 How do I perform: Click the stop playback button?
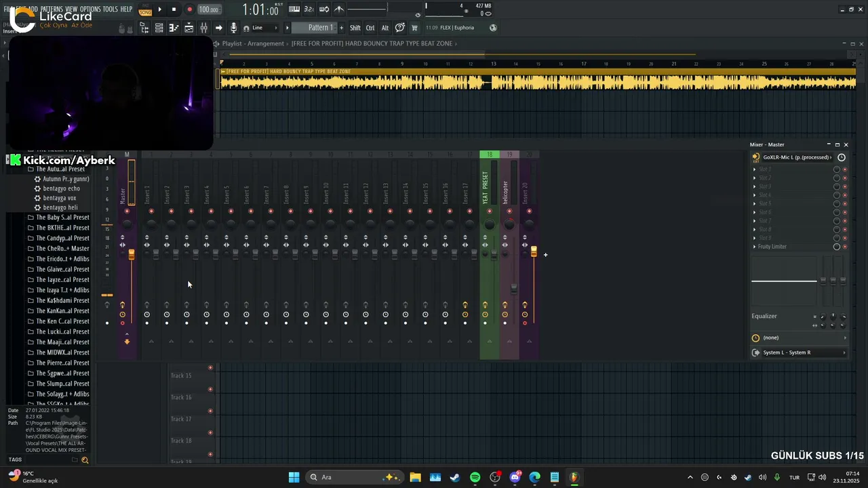174,9
